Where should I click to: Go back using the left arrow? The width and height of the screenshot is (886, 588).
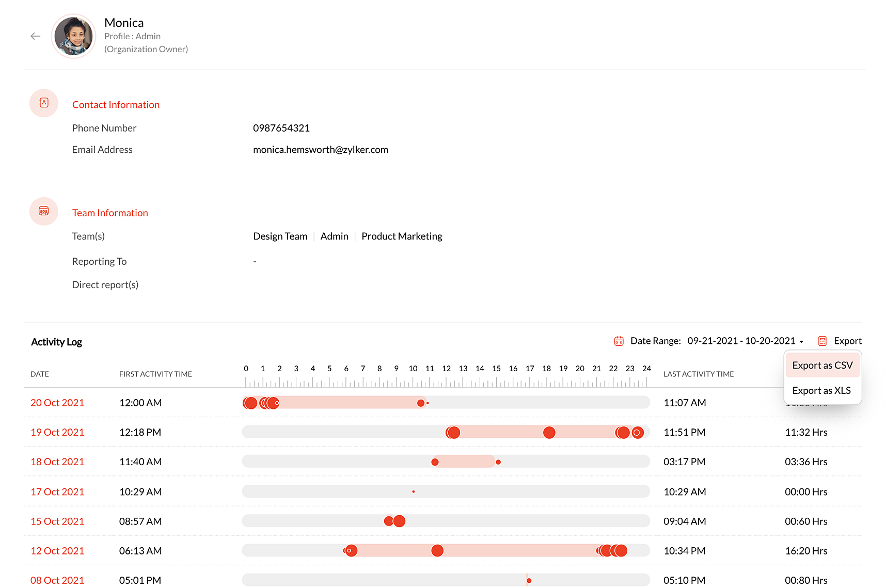click(35, 36)
